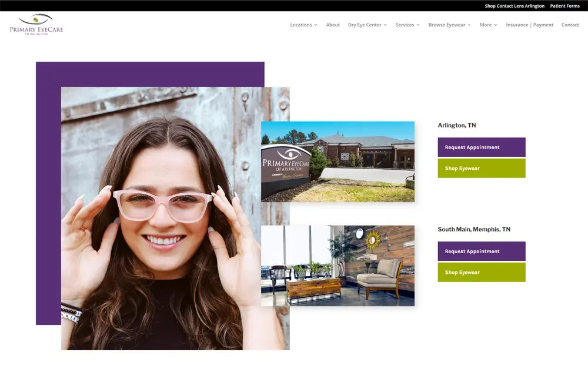Open the Patient Forms link

coord(564,6)
